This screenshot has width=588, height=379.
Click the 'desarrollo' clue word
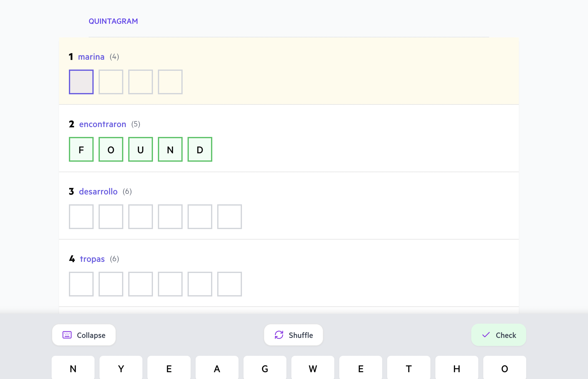[98, 192]
